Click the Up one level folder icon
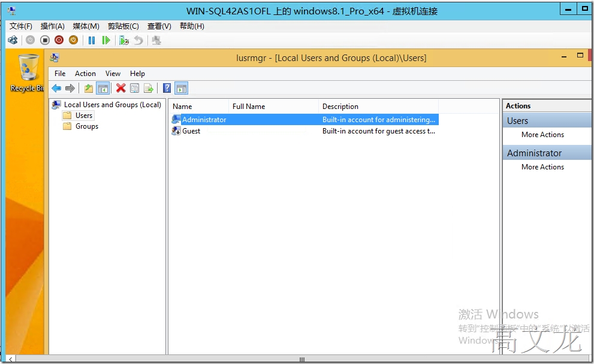This screenshot has width=594, height=364. (x=89, y=89)
